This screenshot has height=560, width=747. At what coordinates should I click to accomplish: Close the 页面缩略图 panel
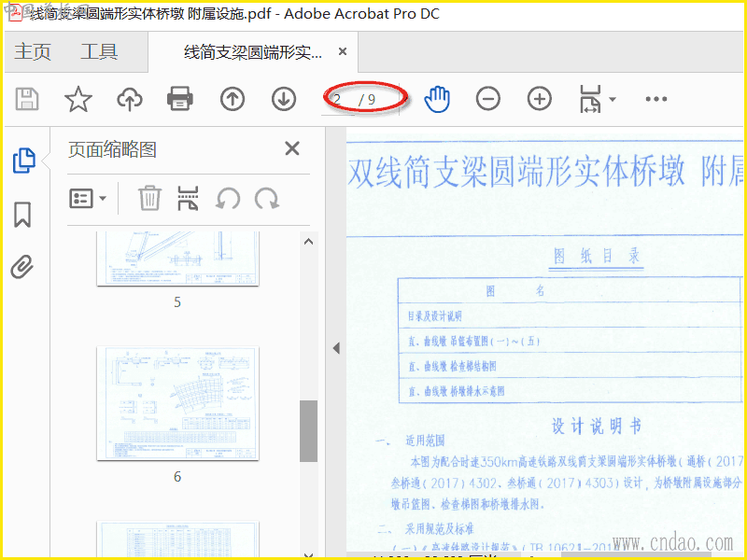[x=292, y=148]
